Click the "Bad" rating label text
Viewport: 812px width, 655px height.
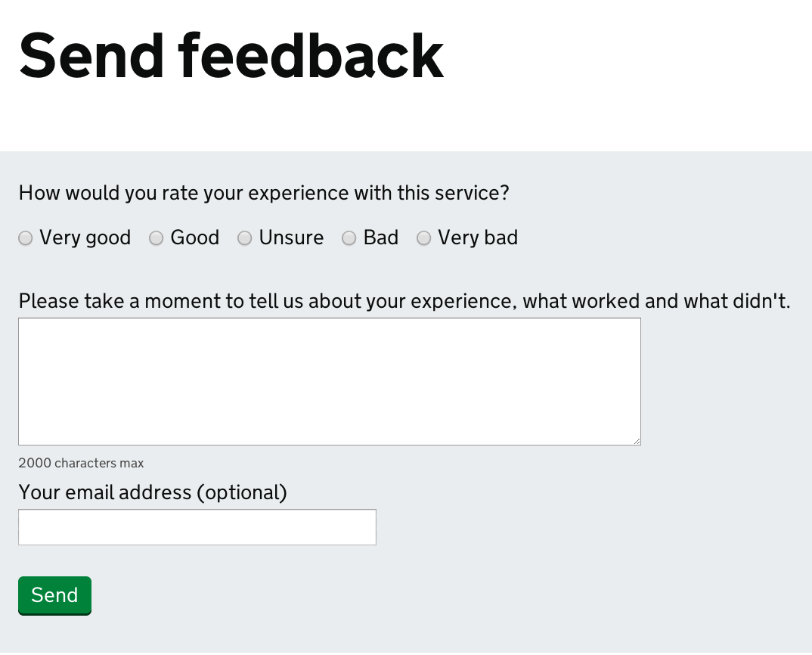(x=380, y=237)
